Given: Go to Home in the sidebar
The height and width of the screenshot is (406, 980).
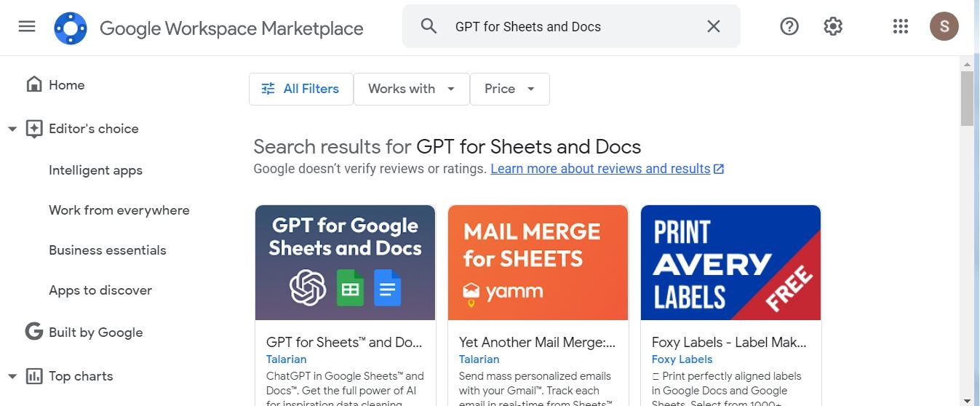Looking at the screenshot, I should [x=66, y=85].
